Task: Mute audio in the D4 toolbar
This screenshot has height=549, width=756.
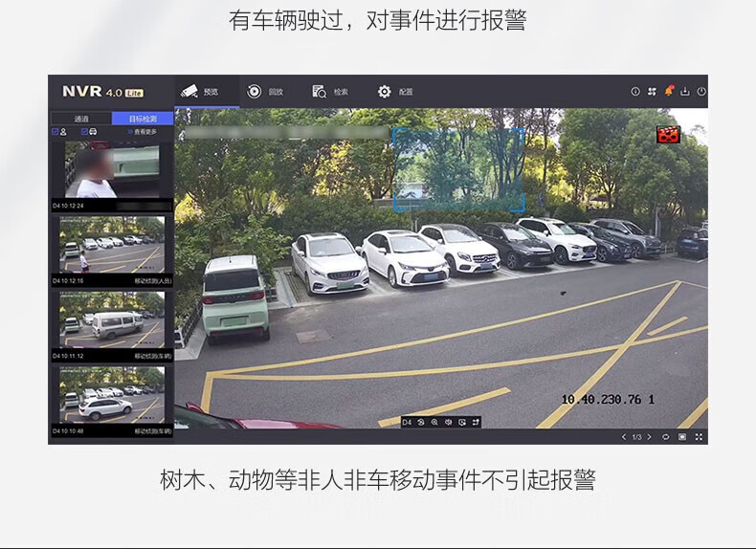Action: [x=449, y=422]
